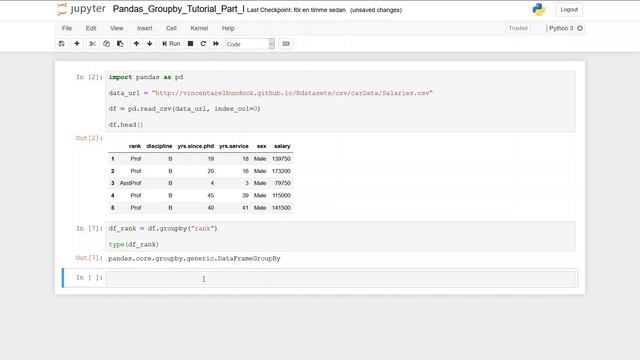Click the Python logo icon
Viewport: 640px width, 360px height.
[x=539, y=9]
